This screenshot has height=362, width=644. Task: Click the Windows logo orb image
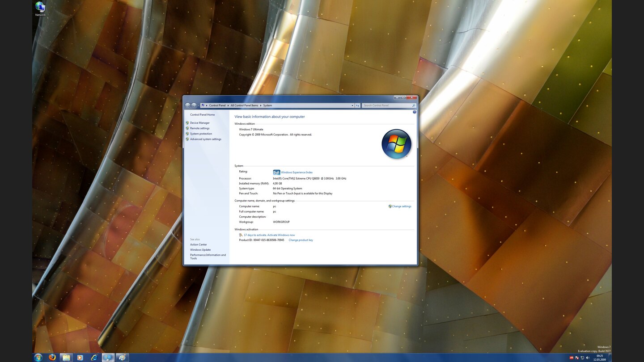(396, 144)
